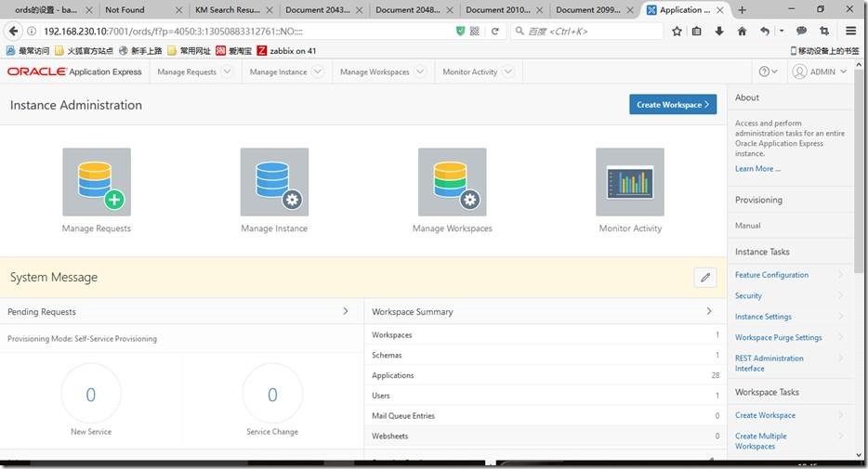Open the Create Workspace sidebar link

click(765, 415)
